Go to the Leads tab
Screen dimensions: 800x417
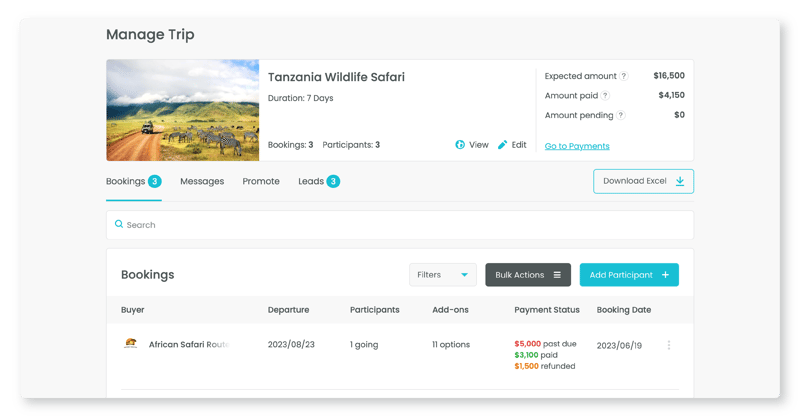point(311,181)
